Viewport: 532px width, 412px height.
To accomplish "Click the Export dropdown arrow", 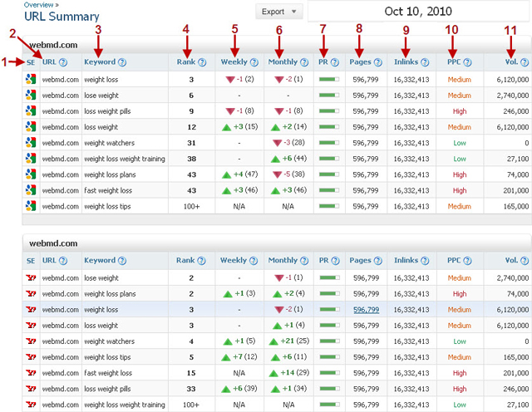I will click(295, 12).
